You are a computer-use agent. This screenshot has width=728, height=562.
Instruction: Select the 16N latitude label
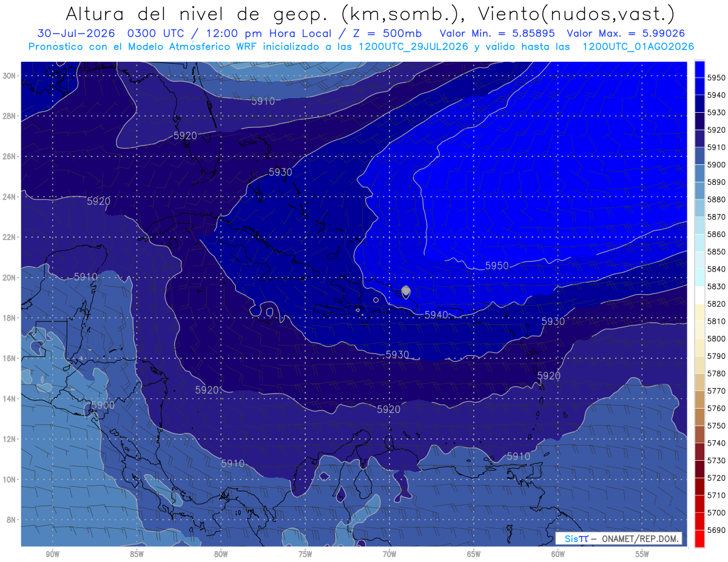click(9, 358)
